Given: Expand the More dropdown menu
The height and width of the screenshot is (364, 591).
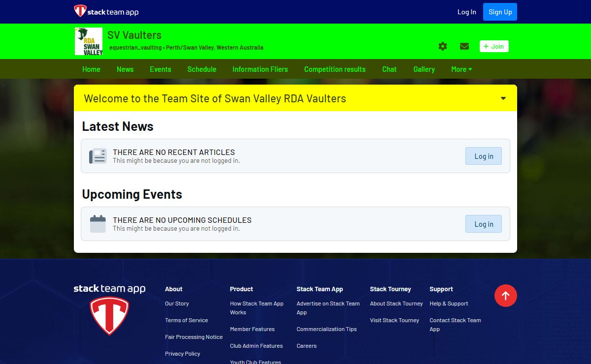Looking at the screenshot, I should (x=461, y=69).
